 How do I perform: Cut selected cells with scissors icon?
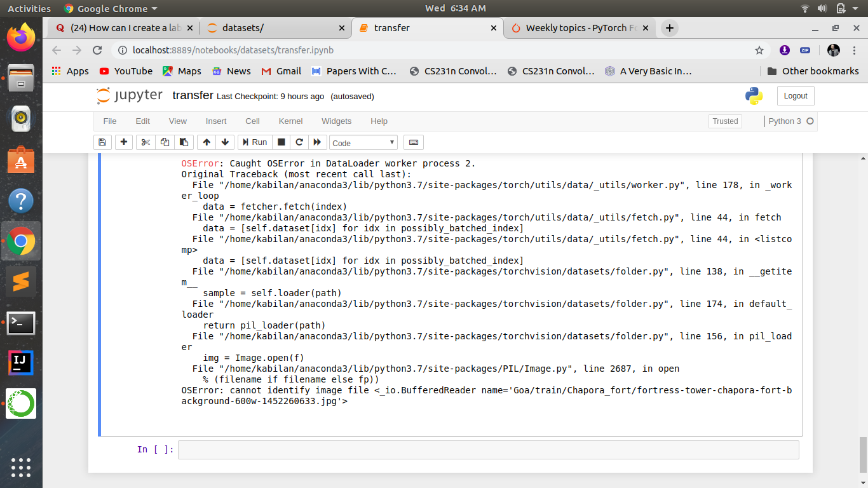[146, 142]
